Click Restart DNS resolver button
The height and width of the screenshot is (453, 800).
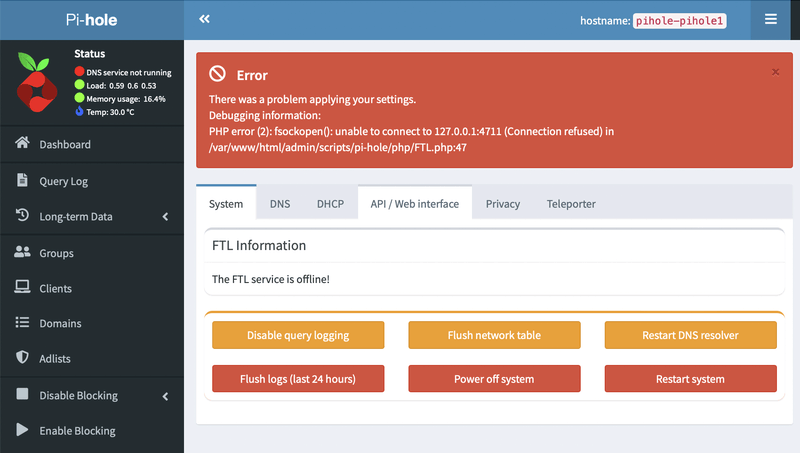click(x=691, y=335)
